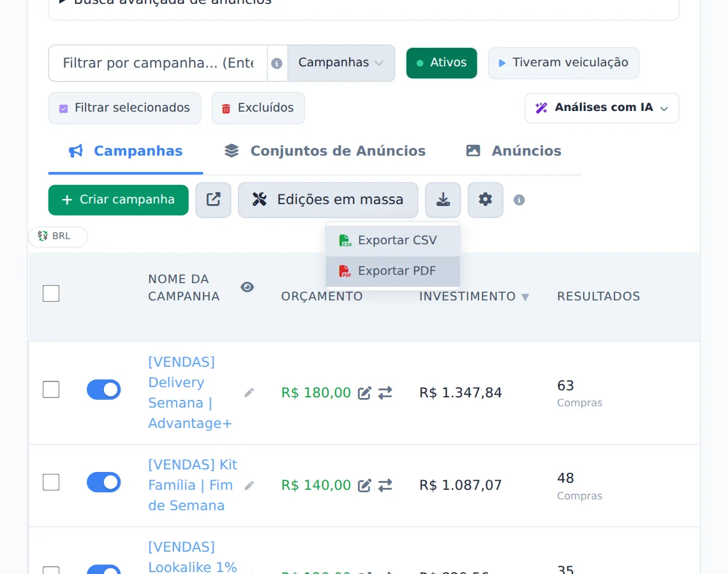This screenshot has height=574, width=728.
Task: Click the Ativos filter button
Action: pos(442,63)
